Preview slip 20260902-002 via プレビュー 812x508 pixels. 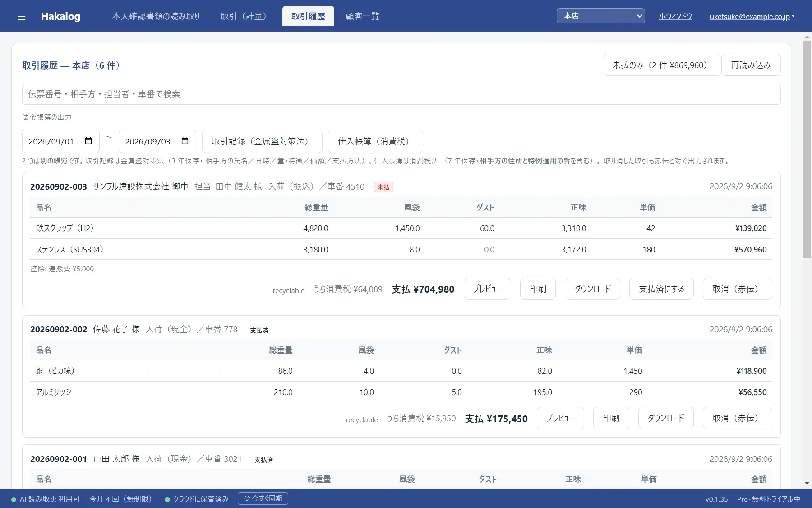click(x=560, y=418)
